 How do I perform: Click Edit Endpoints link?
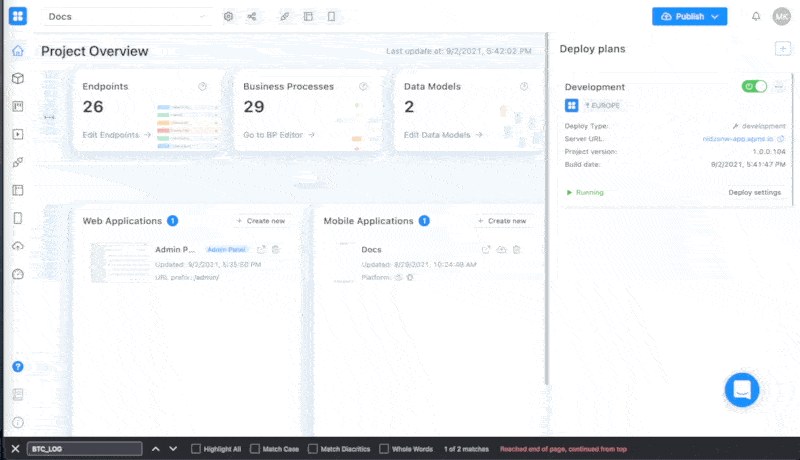pyautogui.click(x=117, y=135)
